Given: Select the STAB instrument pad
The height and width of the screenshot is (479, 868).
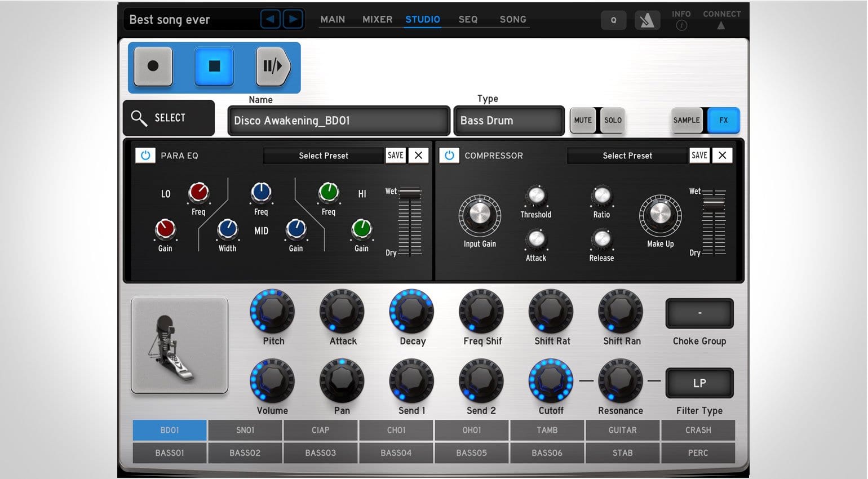Looking at the screenshot, I should click(x=623, y=453).
